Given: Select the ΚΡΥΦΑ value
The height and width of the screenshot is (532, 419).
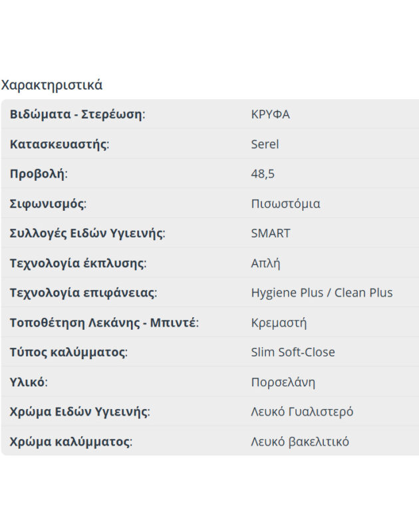Looking at the screenshot, I should click(270, 114).
